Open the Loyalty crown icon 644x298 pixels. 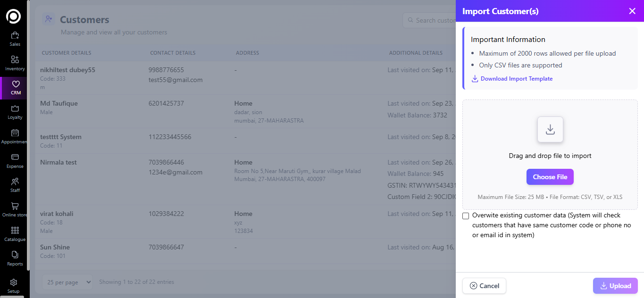pos(15,109)
